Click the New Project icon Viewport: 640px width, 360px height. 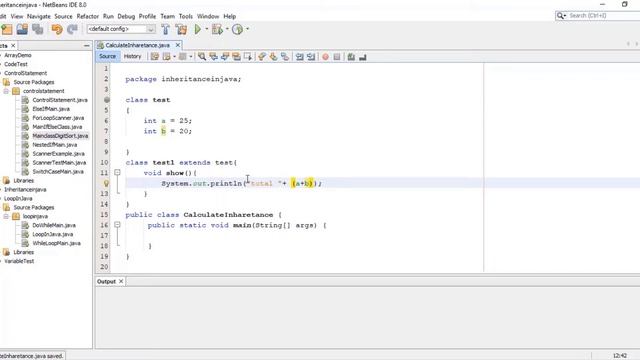tap(7, 29)
